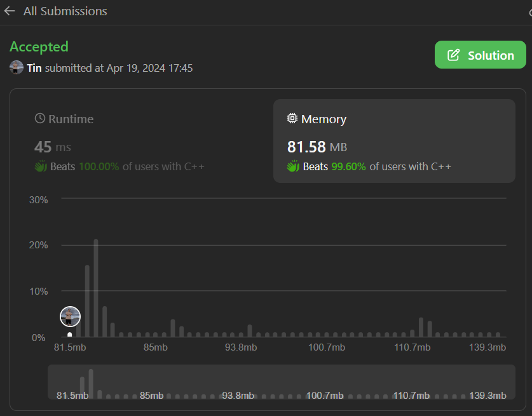532x416 pixels.
Task: Click the small peak bar above 110.7mb
Action: [421, 326]
